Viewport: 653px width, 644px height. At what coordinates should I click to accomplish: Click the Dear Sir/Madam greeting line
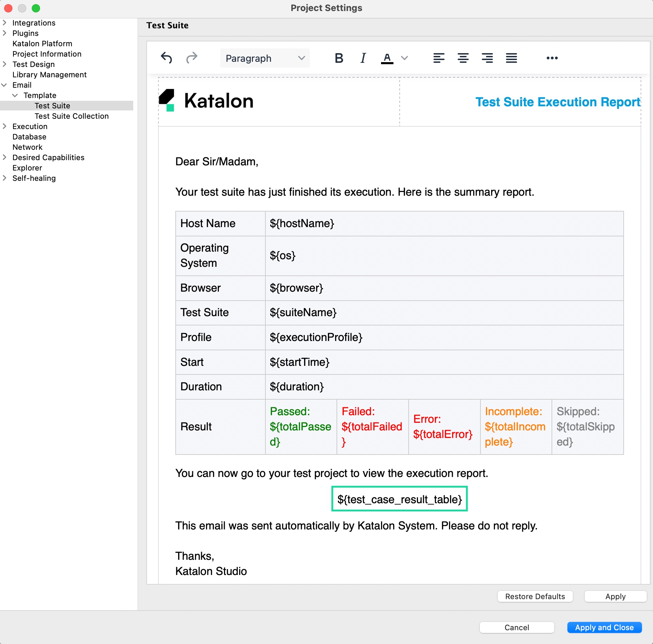tap(217, 162)
